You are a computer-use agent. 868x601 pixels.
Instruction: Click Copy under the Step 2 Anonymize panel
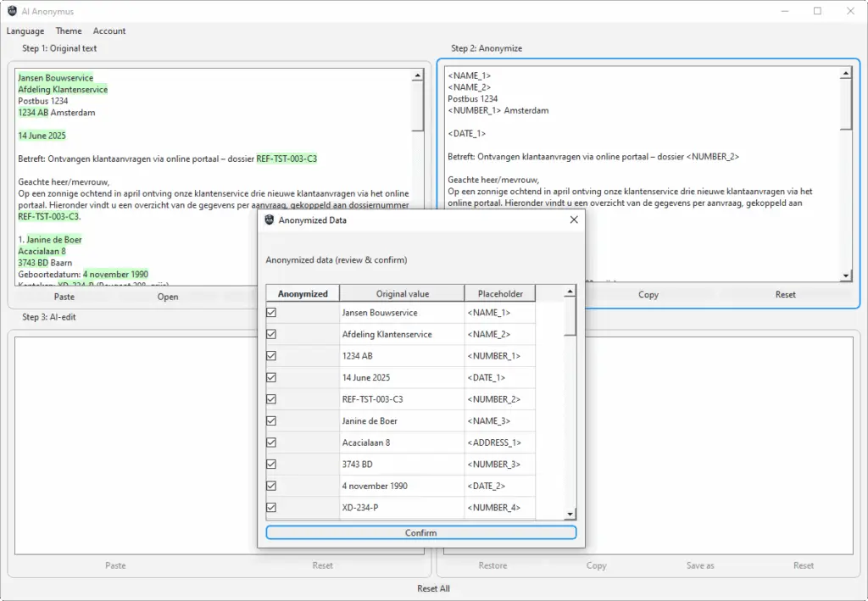coord(648,295)
